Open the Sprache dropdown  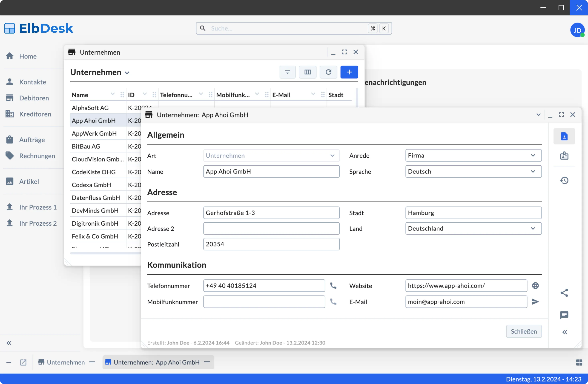click(x=533, y=171)
